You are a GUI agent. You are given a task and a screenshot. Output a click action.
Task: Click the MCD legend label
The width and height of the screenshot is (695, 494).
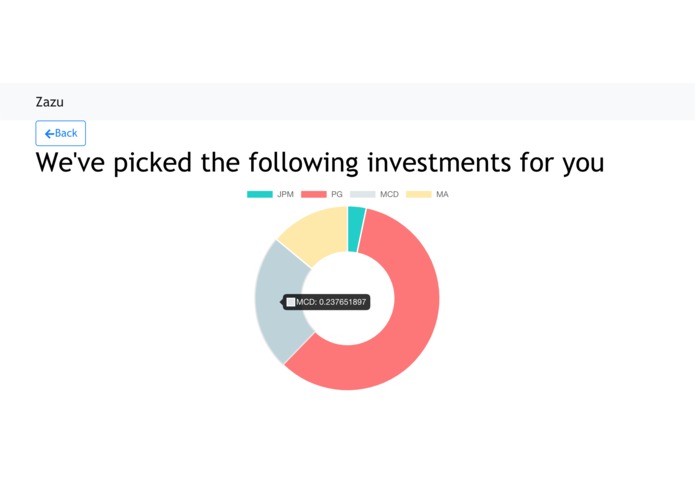tap(389, 194)
